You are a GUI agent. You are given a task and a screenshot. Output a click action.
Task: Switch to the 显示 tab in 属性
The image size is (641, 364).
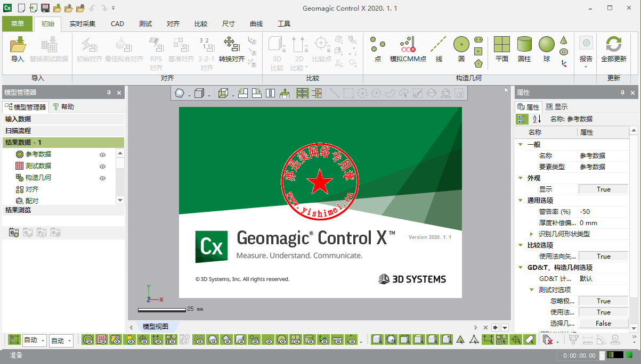[557, 107]
